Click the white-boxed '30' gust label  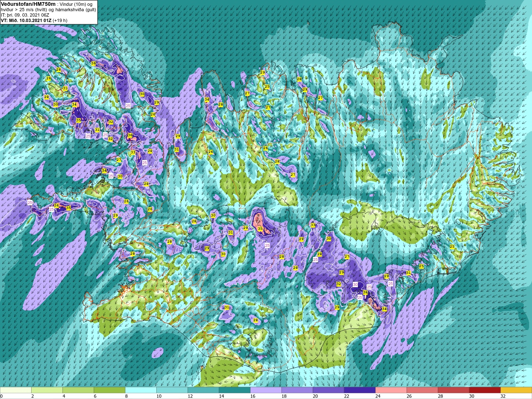355,284
